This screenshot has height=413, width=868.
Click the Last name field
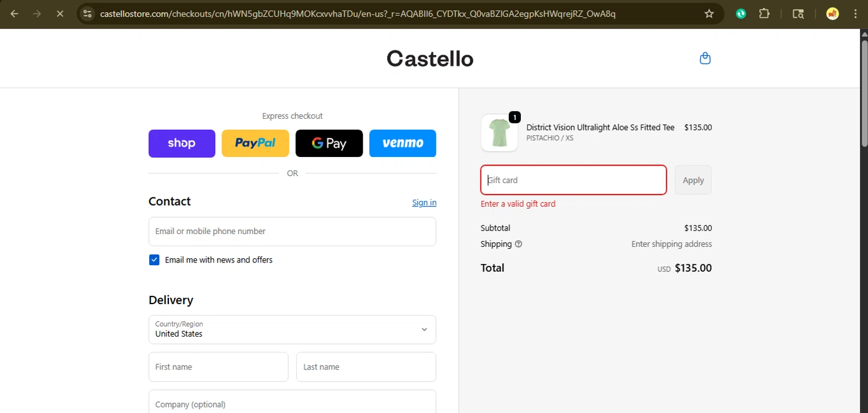pos(366,367)
